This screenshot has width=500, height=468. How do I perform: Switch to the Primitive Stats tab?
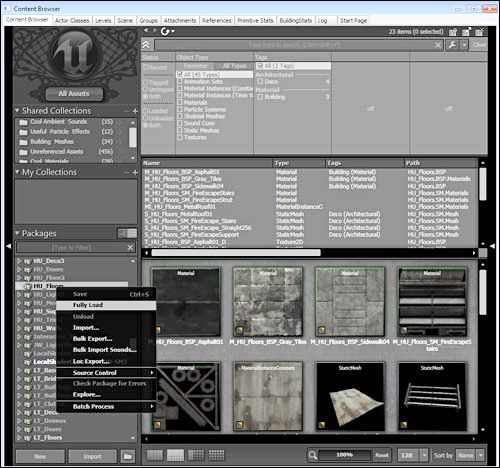pyautogui.click(x=255, y=21)
